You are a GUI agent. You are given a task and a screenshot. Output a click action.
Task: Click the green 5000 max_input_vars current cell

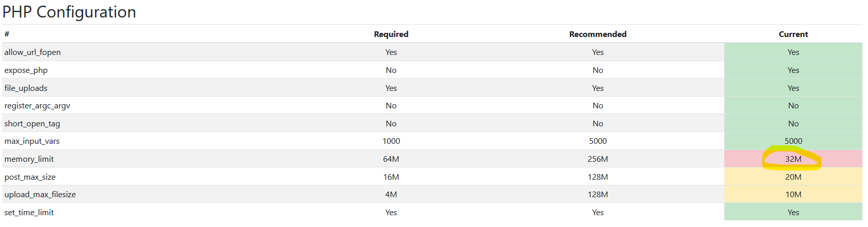[x=793, y=141]
